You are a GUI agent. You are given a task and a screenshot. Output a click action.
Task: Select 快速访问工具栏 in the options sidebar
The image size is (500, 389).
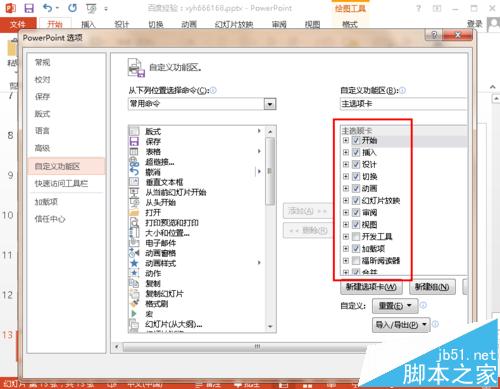(x=61, y=183)
